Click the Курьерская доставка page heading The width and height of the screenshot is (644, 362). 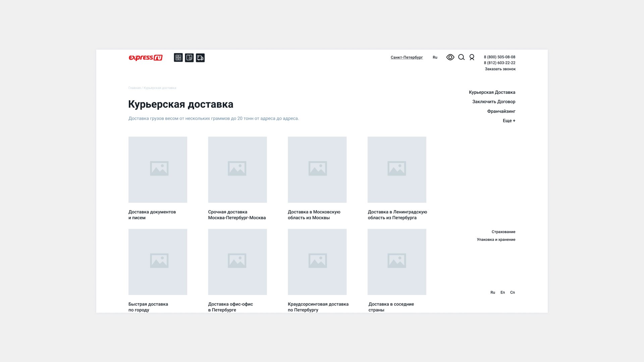coord(181,104)
